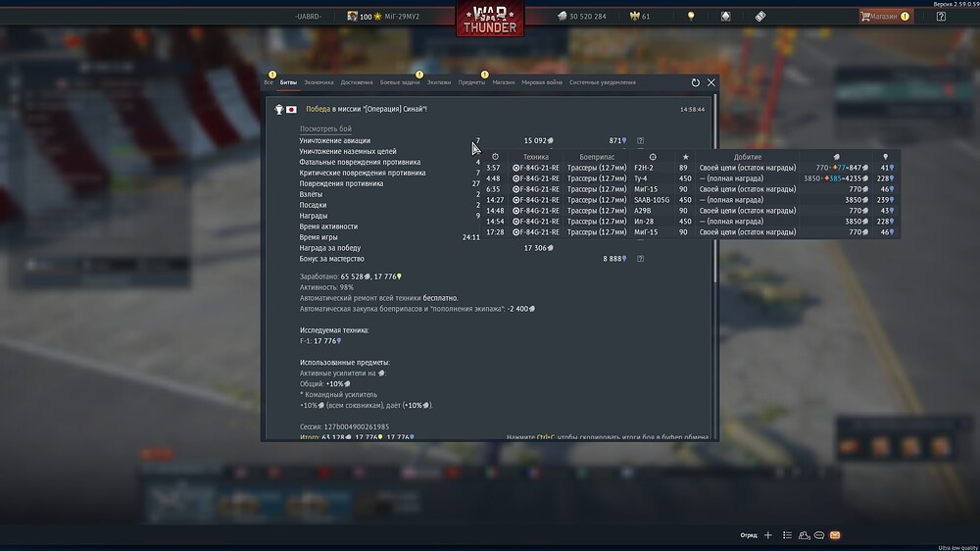Open the contacts friends icon
The image size is (980, 551).
[804, 535]
